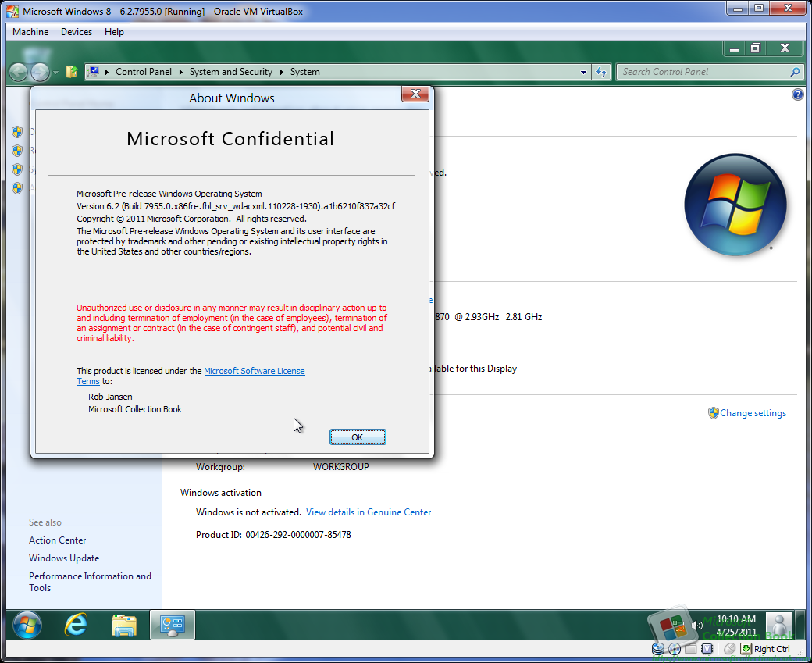Image resolution: width=812 pixels, height=663 pixels.
Task: Open the optical drive icon in VirtualBox status bar
Action: [x=675, y=649]
